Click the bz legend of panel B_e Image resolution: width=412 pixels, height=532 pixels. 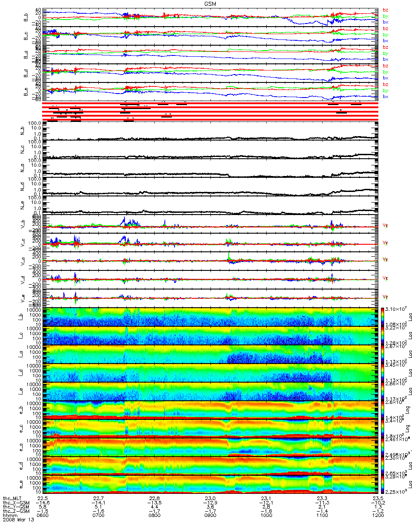(385, 84)
